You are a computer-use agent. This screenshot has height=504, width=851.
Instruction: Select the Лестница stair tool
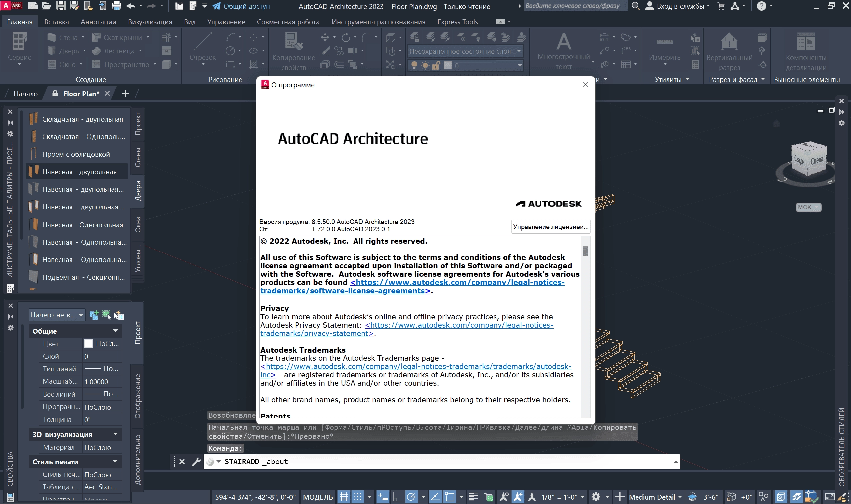pos(114,51)
